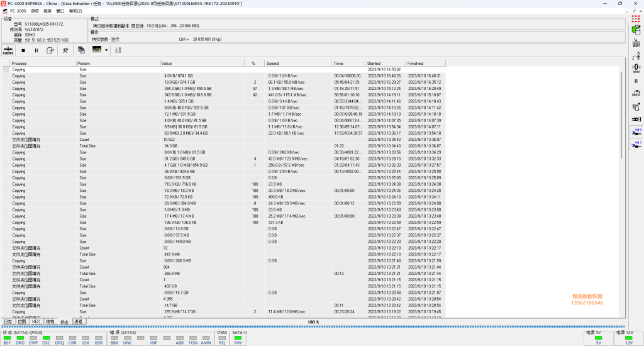The width and height of the screenshot is (644, 346).
Task: Restore the inner MDI child window
Action: pos(634,11)
